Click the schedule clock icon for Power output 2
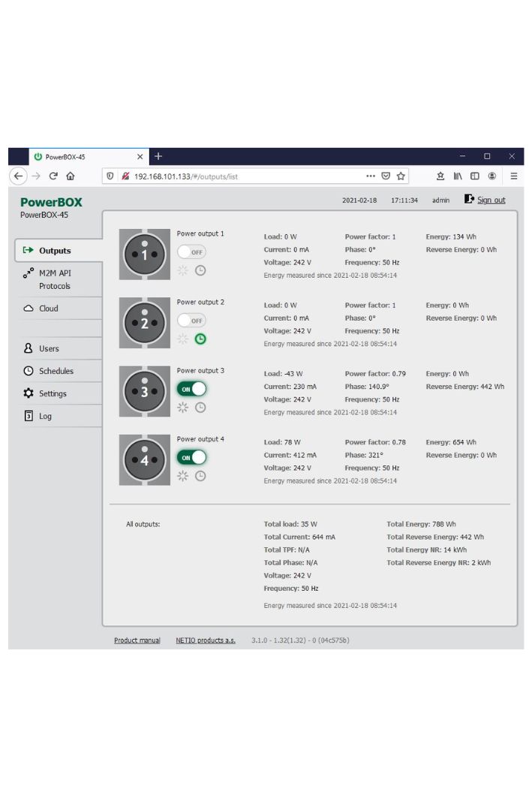The height and width of the screenshot is (798, 532). click(x=200, y=339)
